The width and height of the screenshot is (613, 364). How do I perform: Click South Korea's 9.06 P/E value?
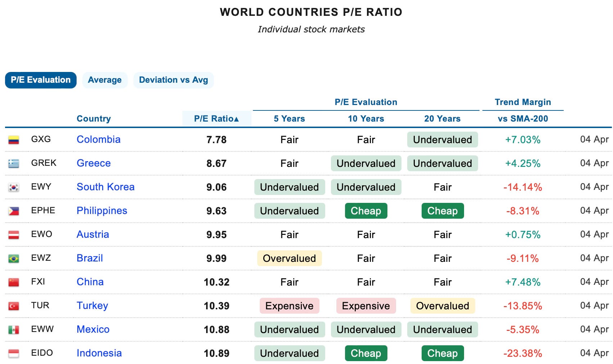[x=217, y=187]
